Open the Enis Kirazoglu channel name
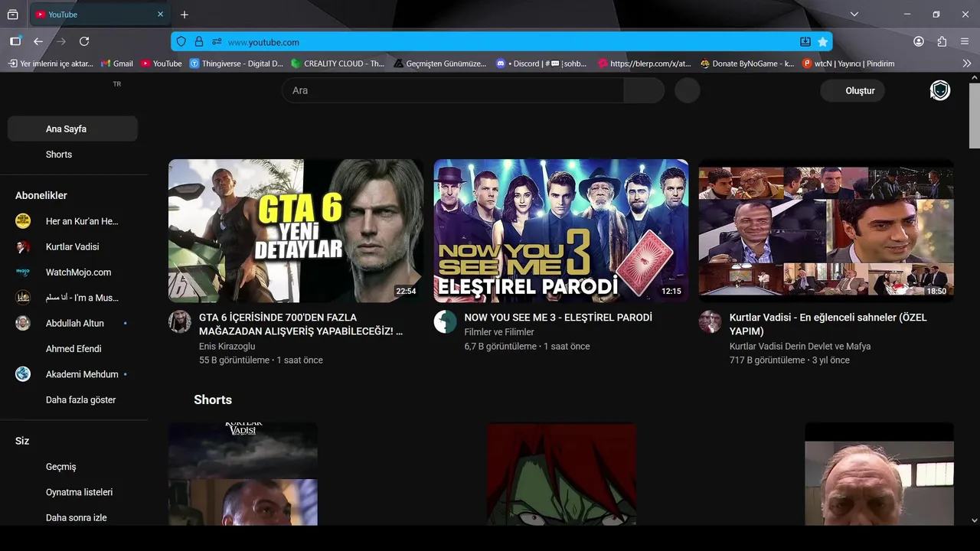 227,346
